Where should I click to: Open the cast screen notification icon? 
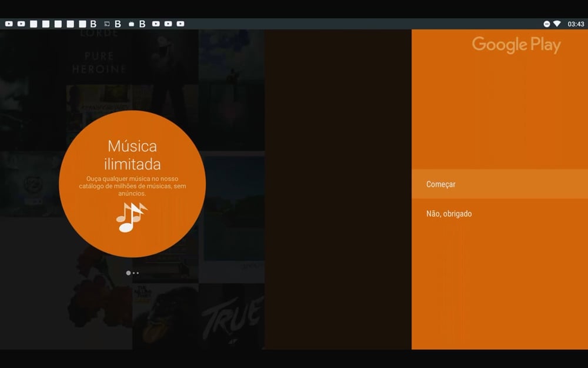pyautogui.click(x=106, y=24)
